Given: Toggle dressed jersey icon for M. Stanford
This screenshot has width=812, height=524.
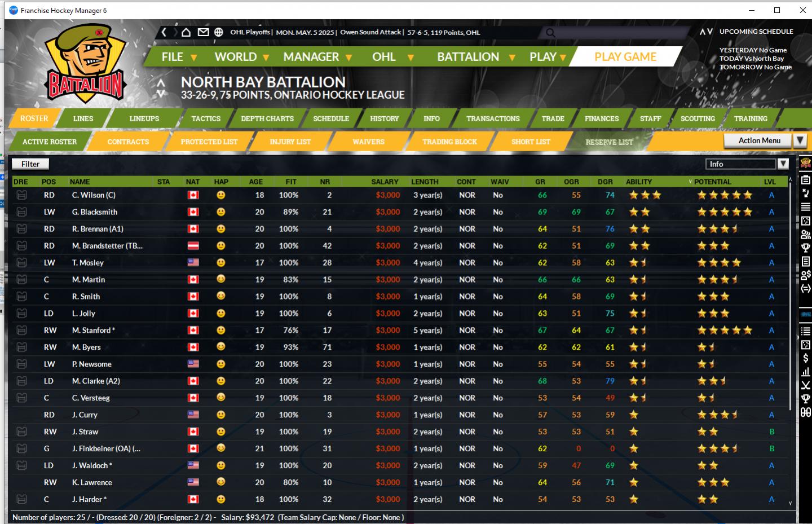Looking at the screenshot, I should tap(21, 331).
